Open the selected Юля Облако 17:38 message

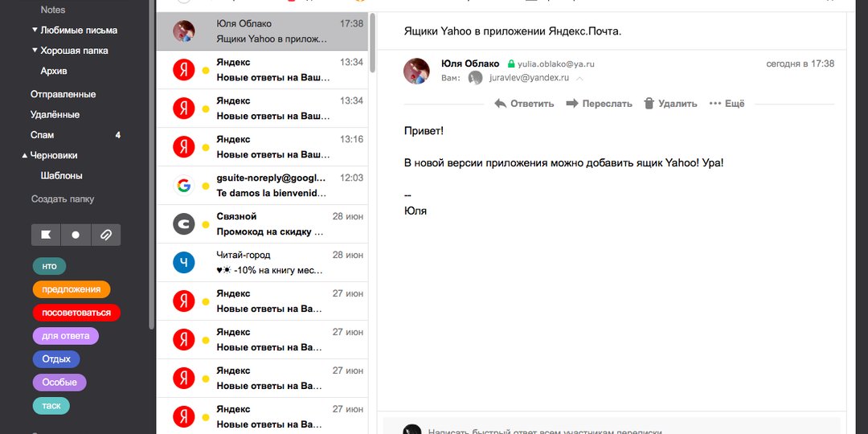[x=262, y=31]
